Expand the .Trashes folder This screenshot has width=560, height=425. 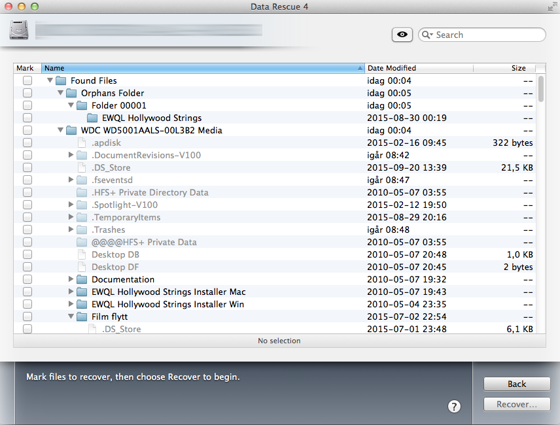71,229
